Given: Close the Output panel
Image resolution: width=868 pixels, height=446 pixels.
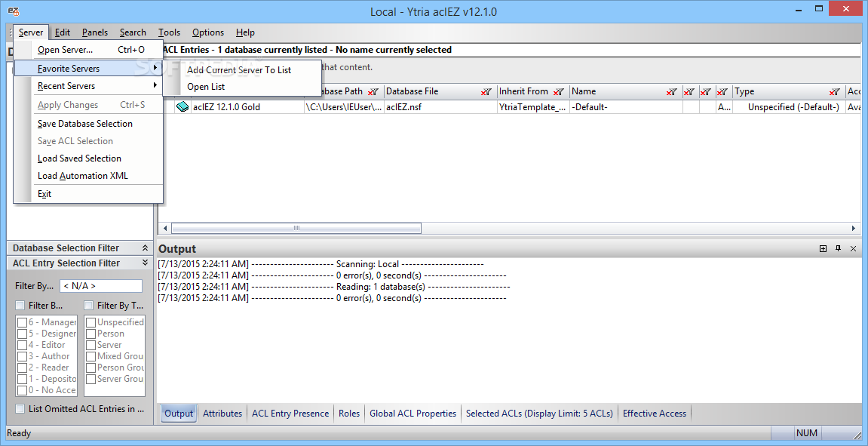Looking at the screenshot, I should click(x=853, y=249).
